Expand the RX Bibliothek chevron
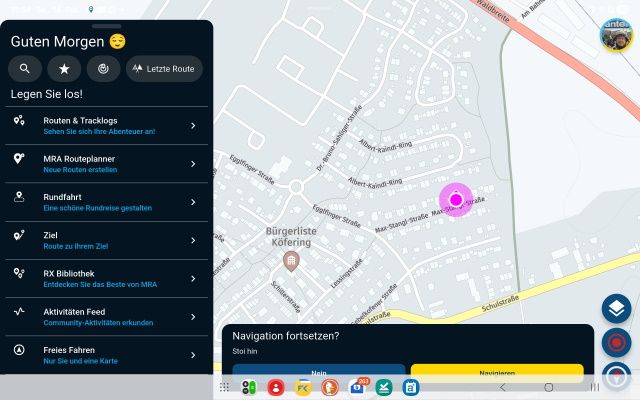 (193, 279)
